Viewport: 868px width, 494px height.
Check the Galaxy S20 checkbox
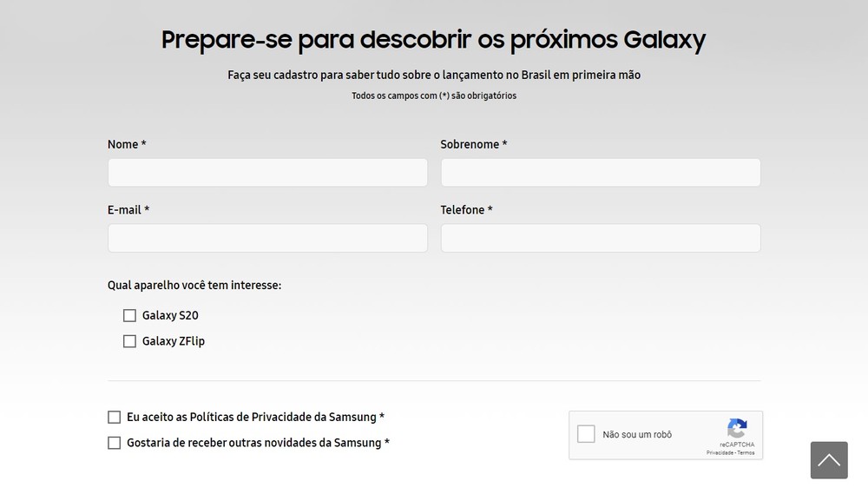click(x=129, y=316)
